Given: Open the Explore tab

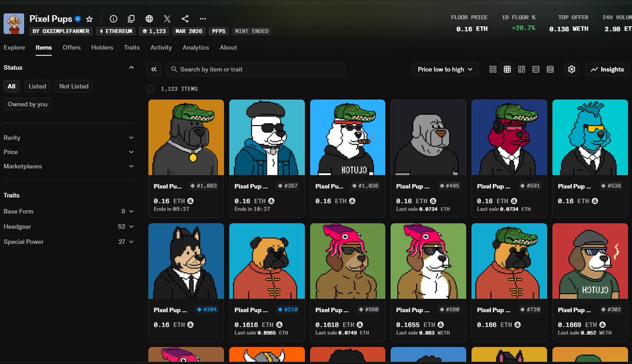Looking at the screenshot, I should tap(14, 47).
